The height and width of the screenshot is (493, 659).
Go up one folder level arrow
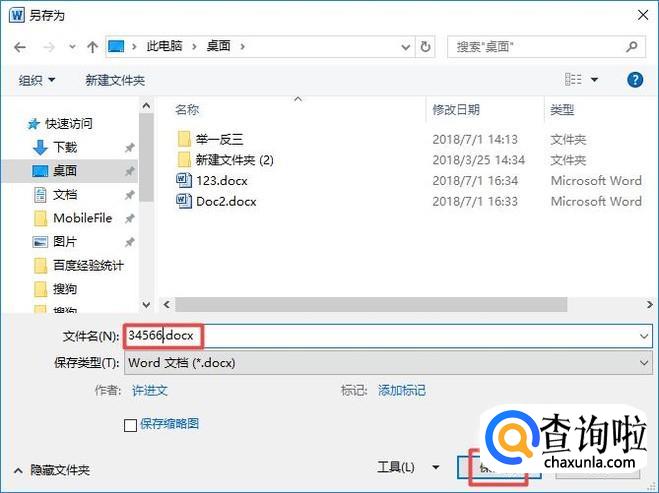[92, 47]
